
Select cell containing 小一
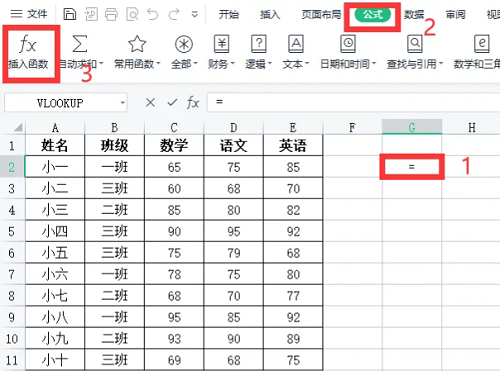point(55,167)
